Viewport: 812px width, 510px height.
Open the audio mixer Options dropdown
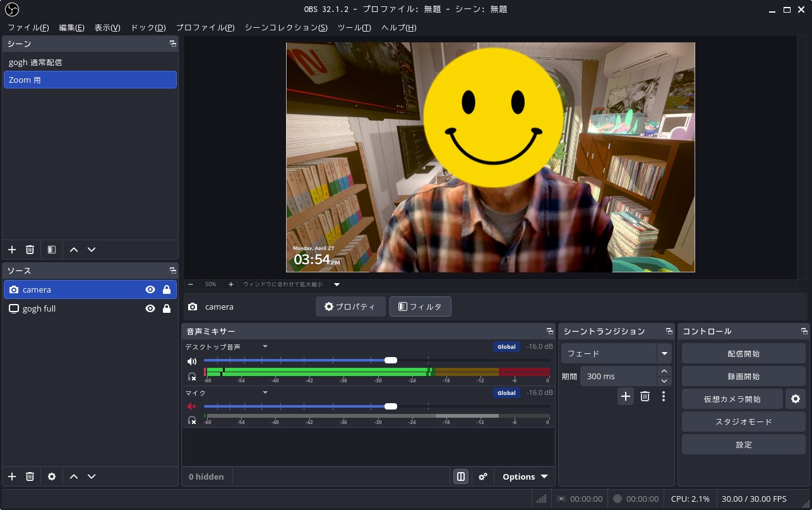[x=525, y=477]
